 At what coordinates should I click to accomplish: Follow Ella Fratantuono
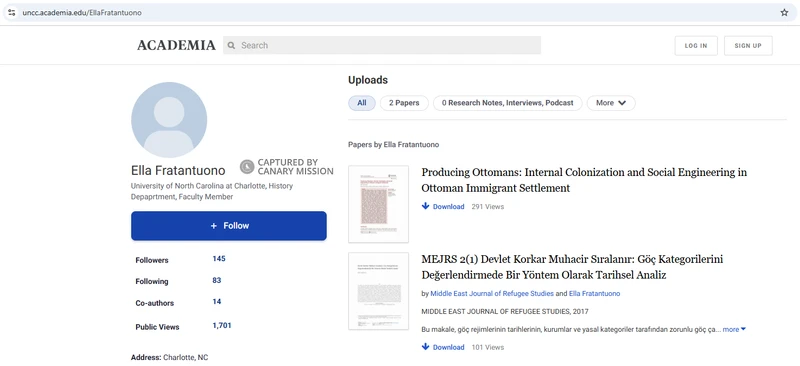229,226
